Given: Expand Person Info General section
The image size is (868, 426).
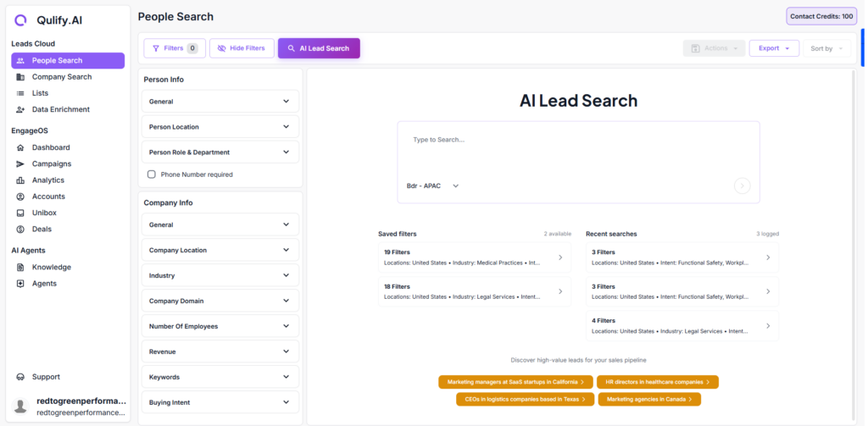Looking at the screenshot, I should 220,102.
